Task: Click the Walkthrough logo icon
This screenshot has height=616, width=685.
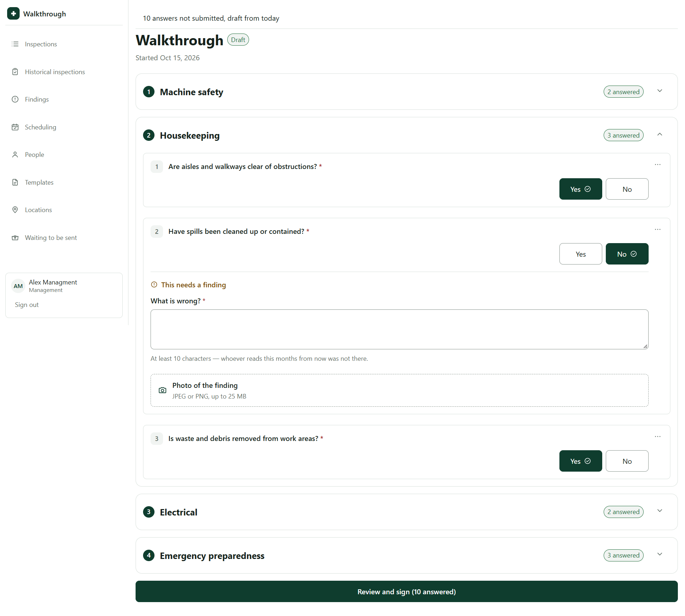Action: coord(14,14)
